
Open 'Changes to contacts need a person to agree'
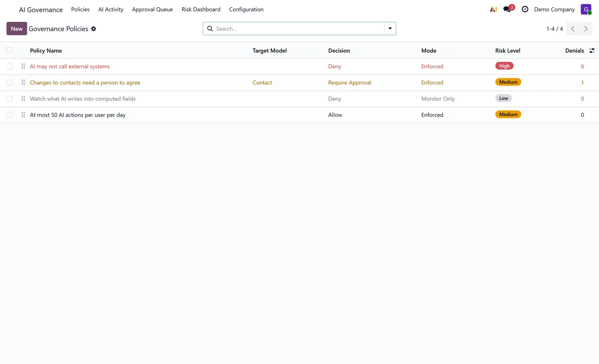click(85, 83)
